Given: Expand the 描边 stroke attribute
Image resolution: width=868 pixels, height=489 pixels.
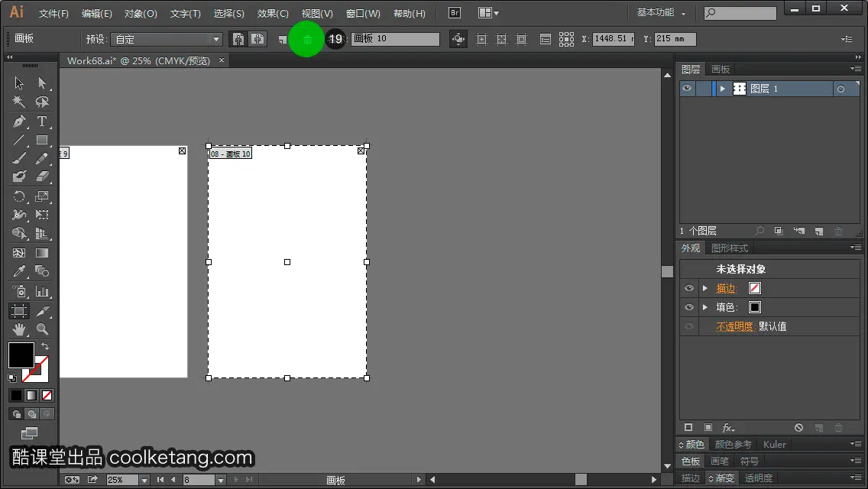Looking at the screenshot, I should pyautogui.click(x=705, y=288).
